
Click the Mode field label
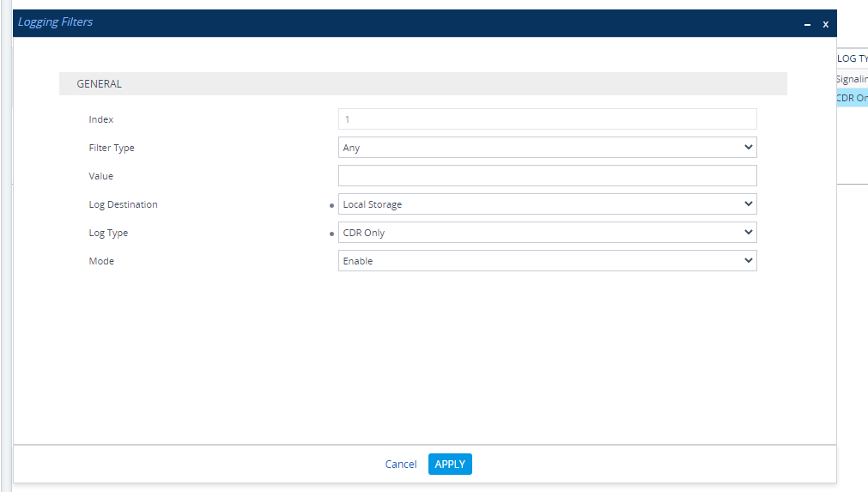(x=101, y=261)
